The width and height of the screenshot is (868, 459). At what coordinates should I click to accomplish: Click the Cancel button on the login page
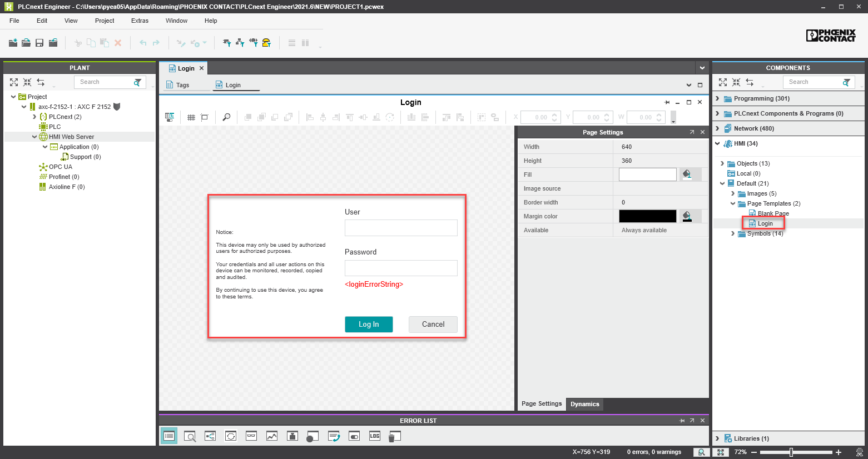(433, 325)
